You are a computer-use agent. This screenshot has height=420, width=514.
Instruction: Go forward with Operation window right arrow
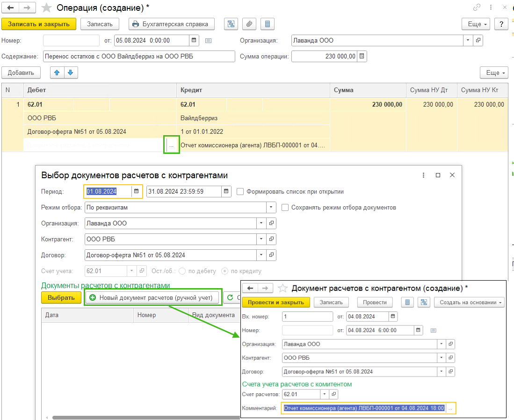tap(27, 7)
